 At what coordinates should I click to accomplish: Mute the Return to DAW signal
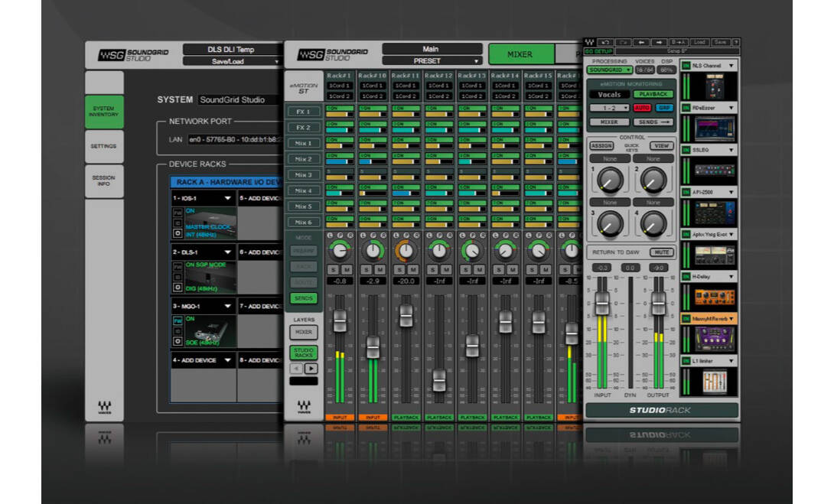(x=663, y=252)
